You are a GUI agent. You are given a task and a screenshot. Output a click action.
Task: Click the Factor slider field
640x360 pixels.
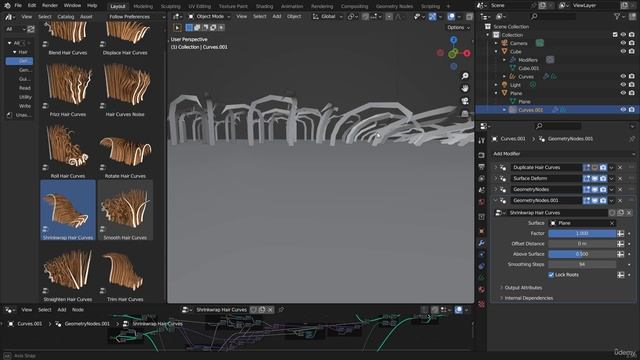582,233
